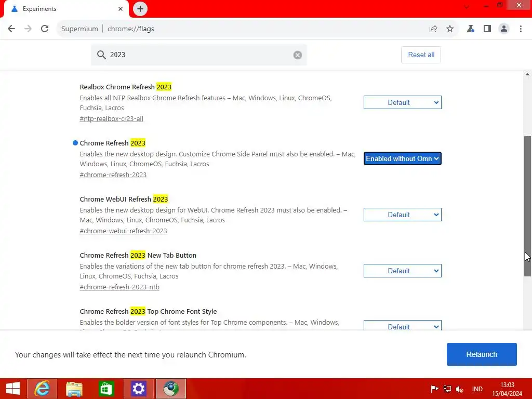Click the Relaunch button
This screenshot has width=532, height=399.
point(482,354)
